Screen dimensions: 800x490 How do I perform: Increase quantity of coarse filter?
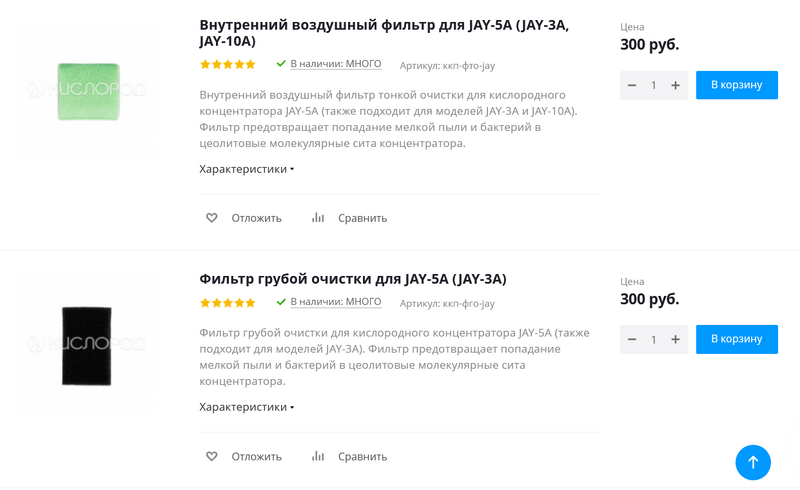[676, 340]
